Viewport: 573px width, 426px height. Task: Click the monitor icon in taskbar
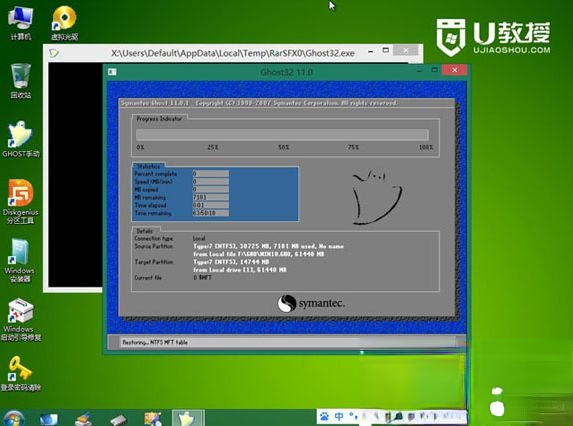click(49, 419)
